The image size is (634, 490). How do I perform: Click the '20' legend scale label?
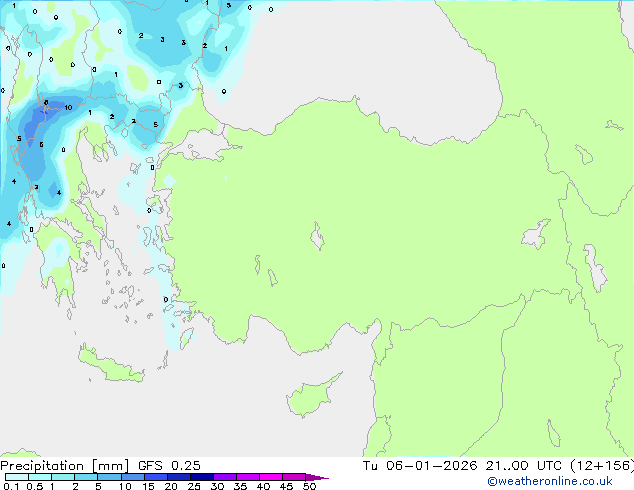[x=171, y=486]
